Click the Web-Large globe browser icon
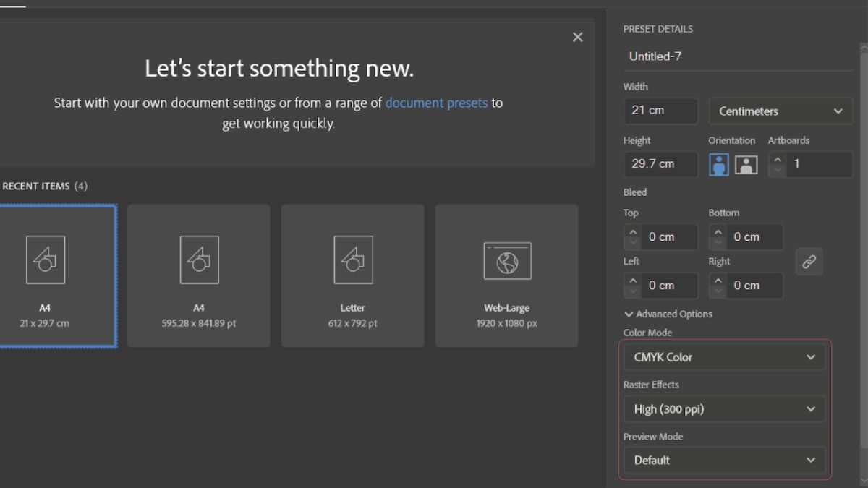 click(x=507, y=261)
